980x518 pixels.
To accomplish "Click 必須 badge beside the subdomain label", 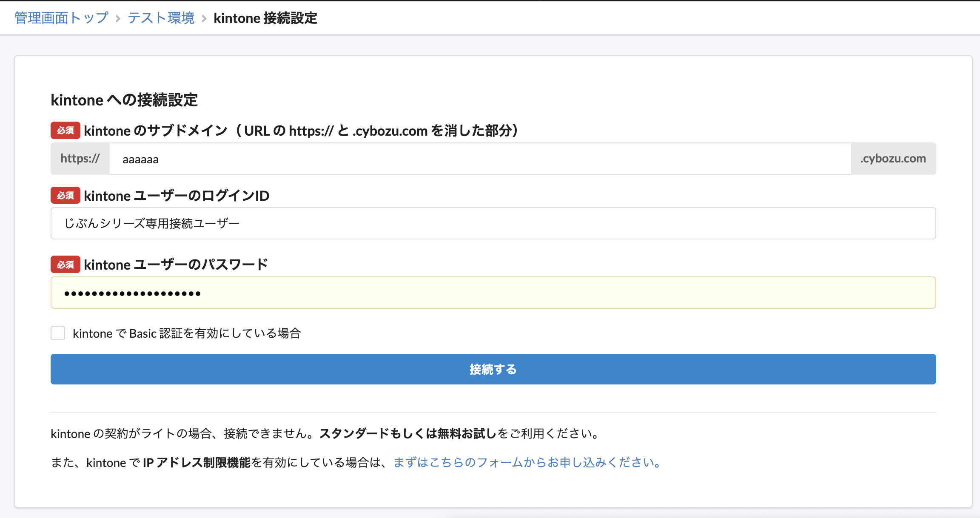I will pos(65,131).
